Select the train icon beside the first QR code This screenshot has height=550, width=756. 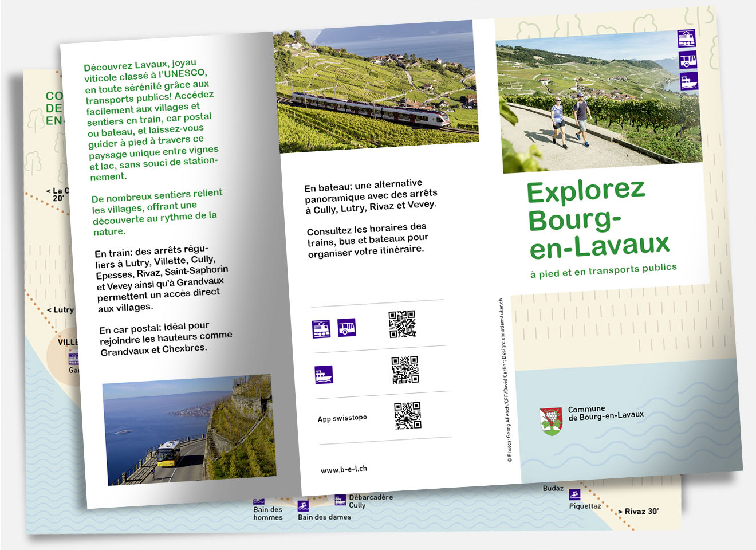321,329
